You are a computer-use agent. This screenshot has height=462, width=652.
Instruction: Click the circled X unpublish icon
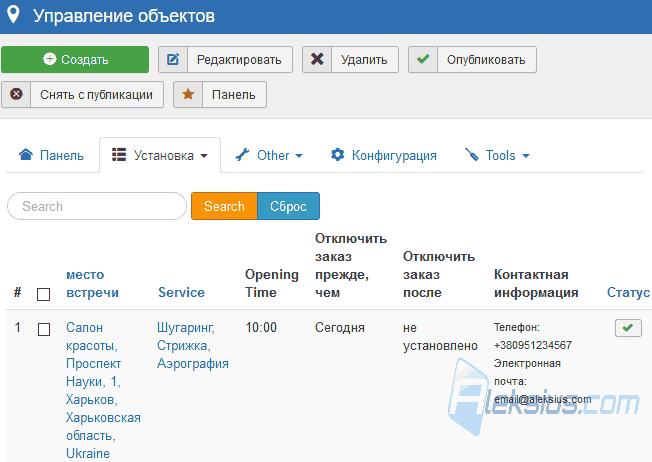(x=16, y=94)
